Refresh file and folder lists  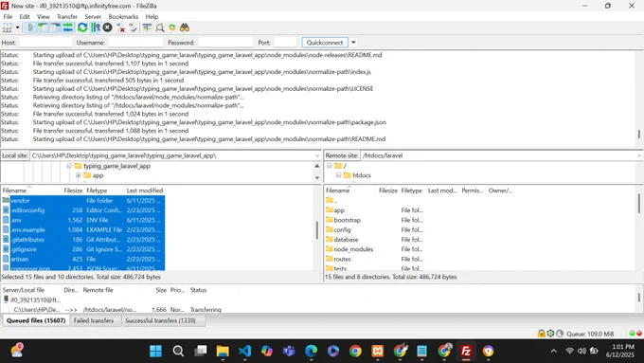click(x=82, y=27)
